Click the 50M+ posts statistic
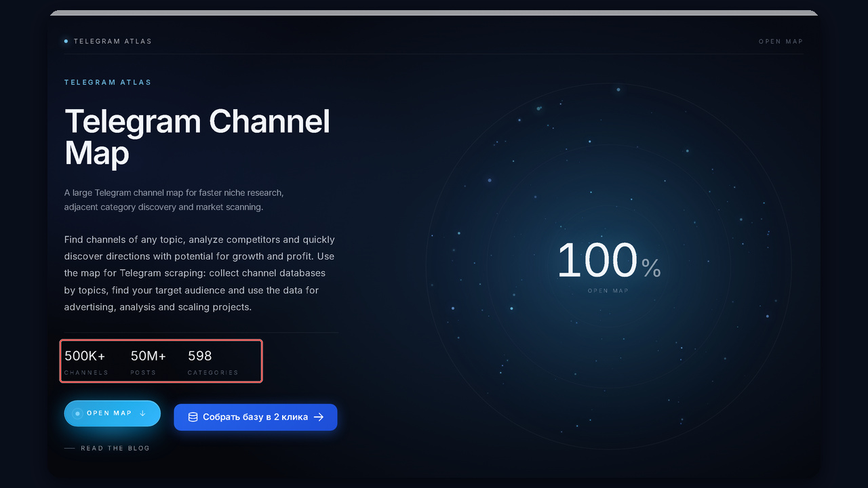 pos(148,362)
